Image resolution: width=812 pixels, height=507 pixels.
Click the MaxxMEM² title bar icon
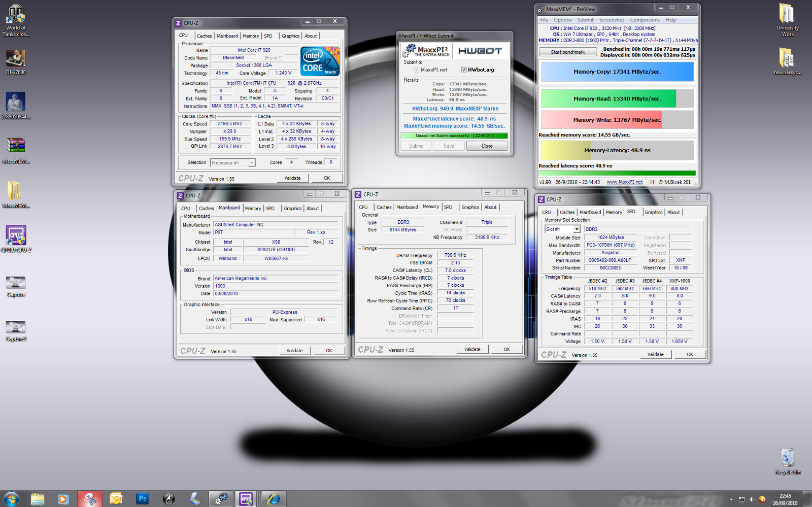(x=541, y=9)
